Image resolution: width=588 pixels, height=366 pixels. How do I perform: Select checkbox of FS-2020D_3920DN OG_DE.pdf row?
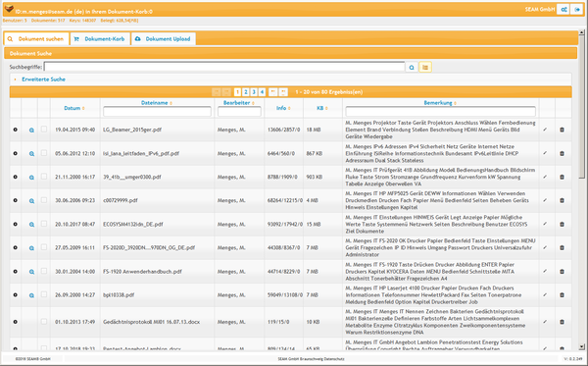[44, 247]
